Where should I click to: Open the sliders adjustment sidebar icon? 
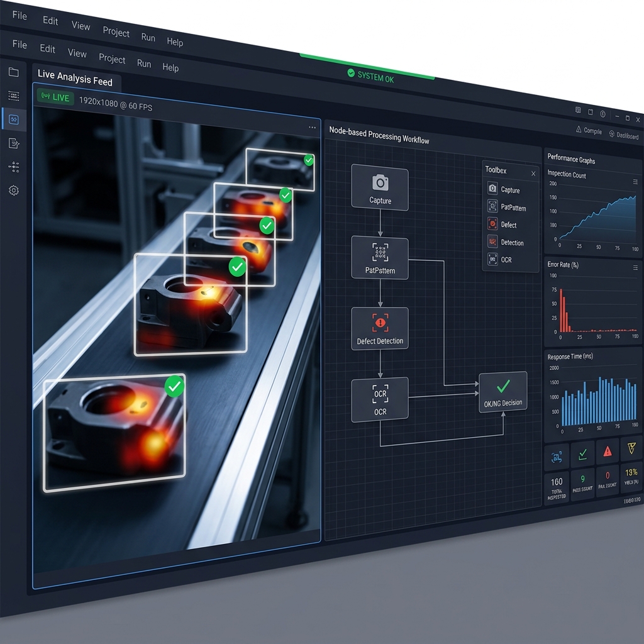(14, 167)
